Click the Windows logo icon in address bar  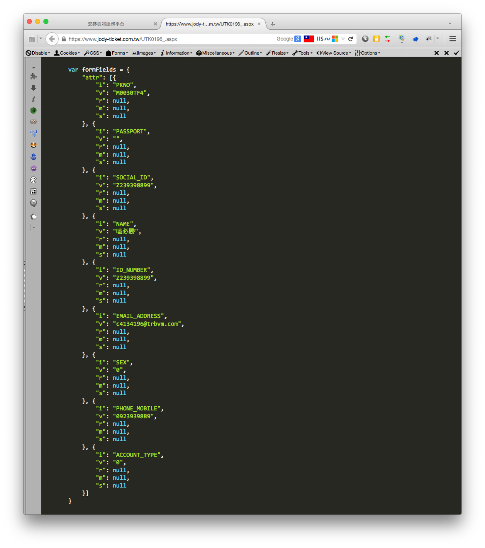click(x=335, y=39)
